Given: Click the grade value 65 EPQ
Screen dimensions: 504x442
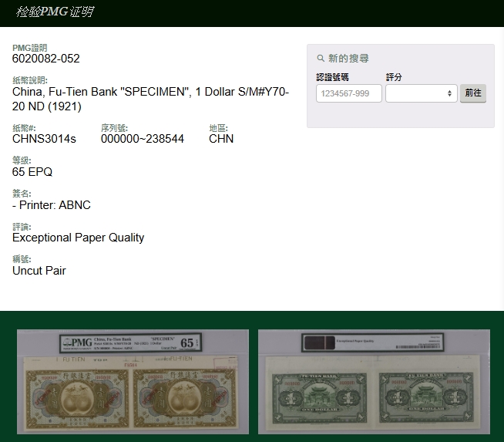Looking at the screenshot, I should [32, 172].
